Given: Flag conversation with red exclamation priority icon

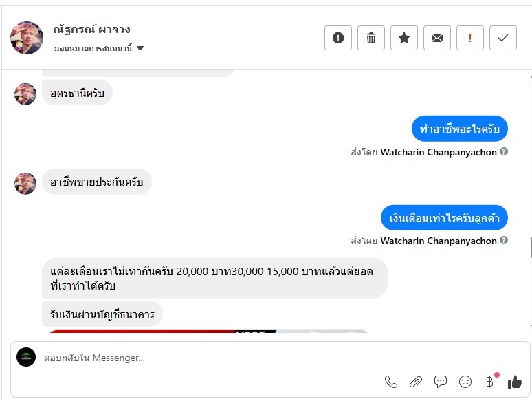Looking at the screenshot, I should pyautogui.click(x=470, y=38).
